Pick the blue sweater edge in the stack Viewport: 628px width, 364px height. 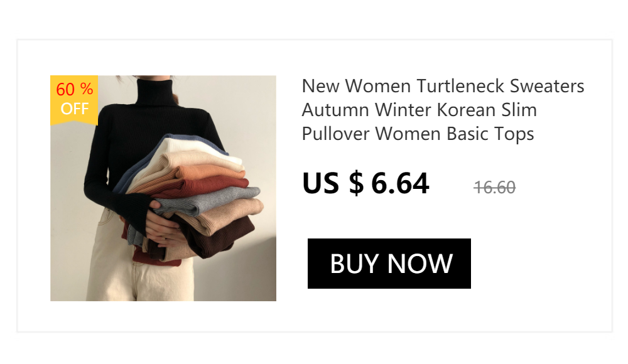[132, 172]
